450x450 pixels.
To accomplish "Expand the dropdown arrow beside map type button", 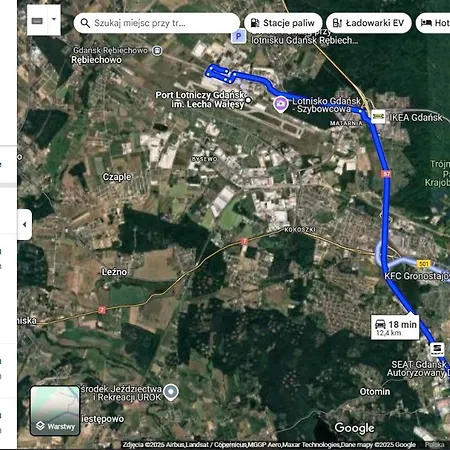I will 54,19.
